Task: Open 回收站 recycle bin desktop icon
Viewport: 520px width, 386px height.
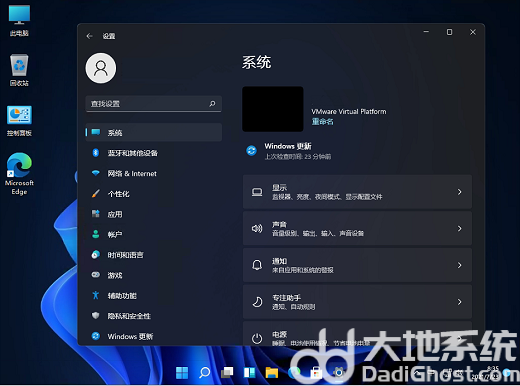Action: click(19, 70)
